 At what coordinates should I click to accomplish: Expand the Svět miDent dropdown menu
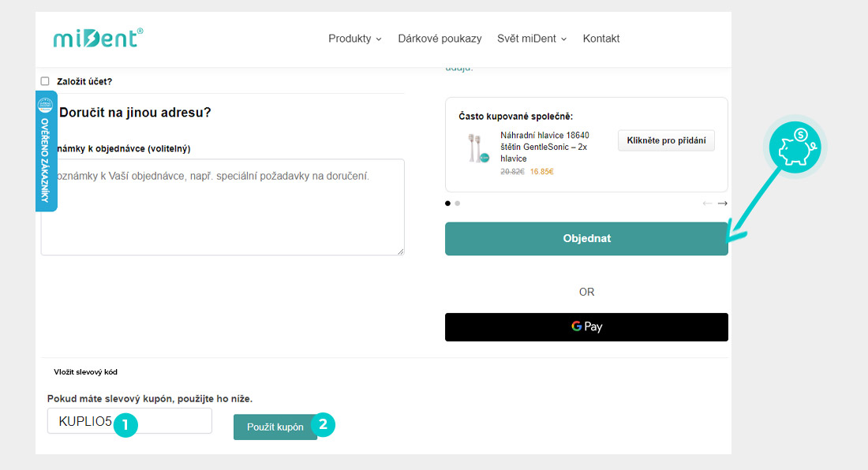pyautogui.click(x=531, y=39)
